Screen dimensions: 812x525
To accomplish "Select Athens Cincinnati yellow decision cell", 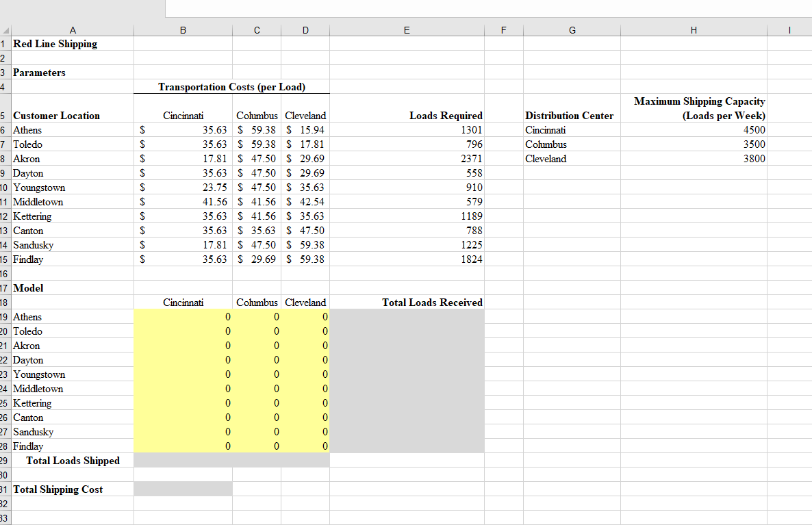I will 183,317.
